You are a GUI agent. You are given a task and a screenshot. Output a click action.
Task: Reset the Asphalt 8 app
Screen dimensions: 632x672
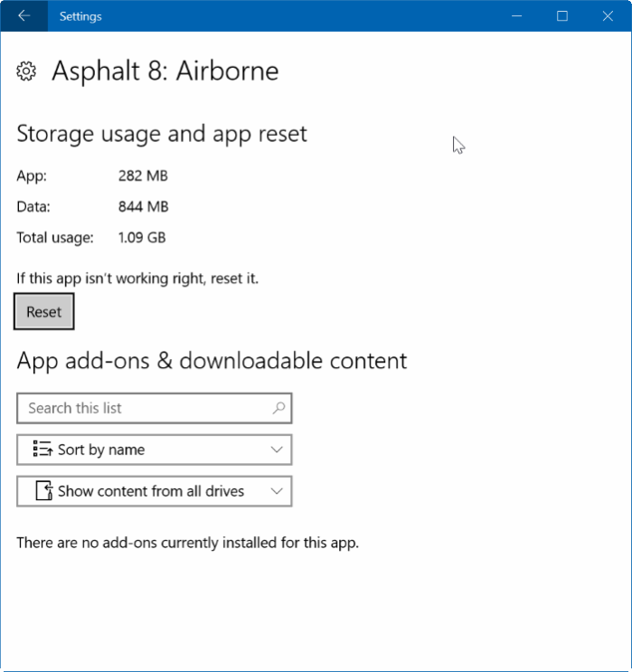pyautogui.click(x=44, y=311)
